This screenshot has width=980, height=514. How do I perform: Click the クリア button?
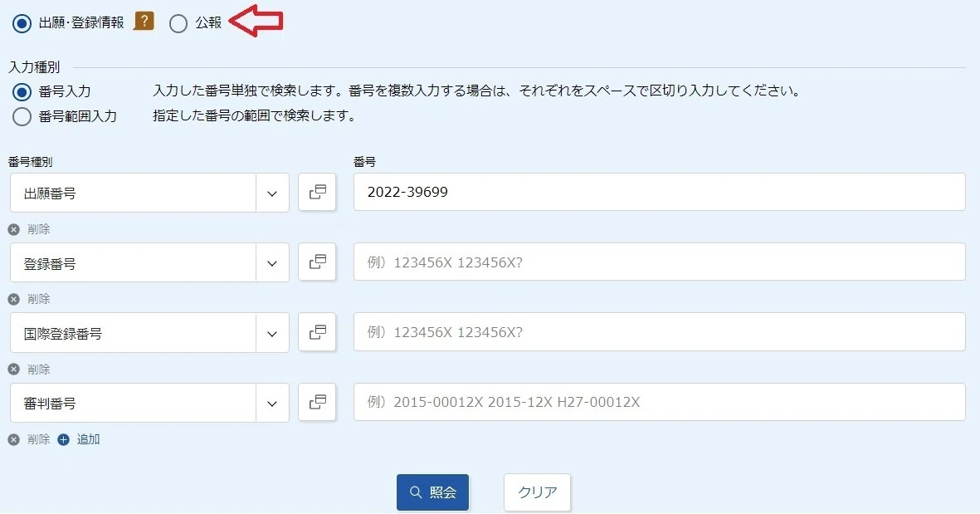tap(537, 492)
